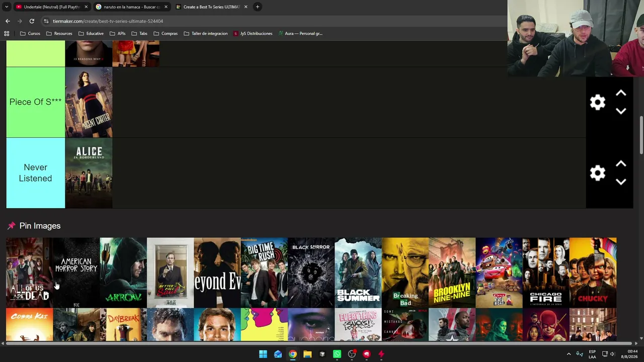This screenshot has height=362, width=644.
Task: Click the green Piece Of S*** tier label
Action: (x=36, y=103)
